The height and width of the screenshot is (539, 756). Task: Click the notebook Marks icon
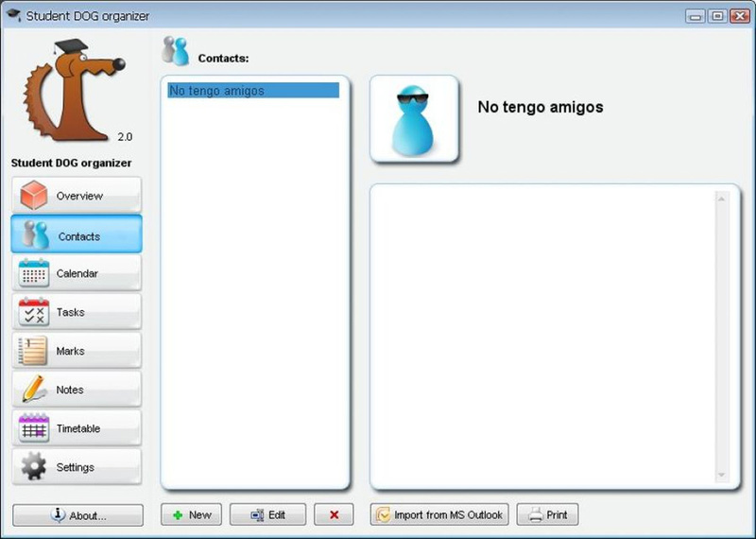[33, 350]
